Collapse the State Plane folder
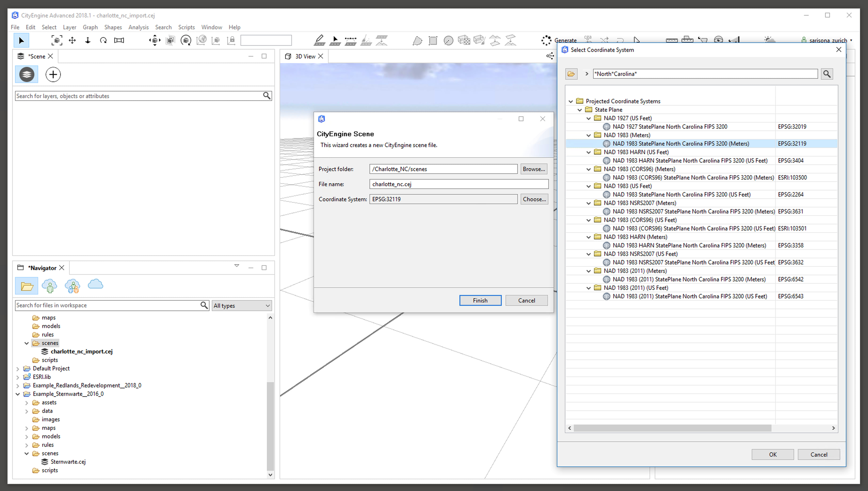Screen dimensions: 868x491 (x=579, y=110)
